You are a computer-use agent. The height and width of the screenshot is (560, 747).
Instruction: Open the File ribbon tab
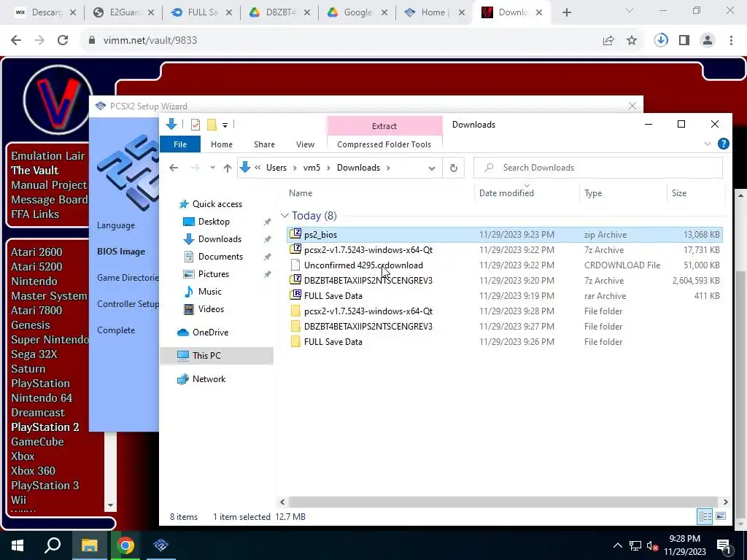coord(180,144)
